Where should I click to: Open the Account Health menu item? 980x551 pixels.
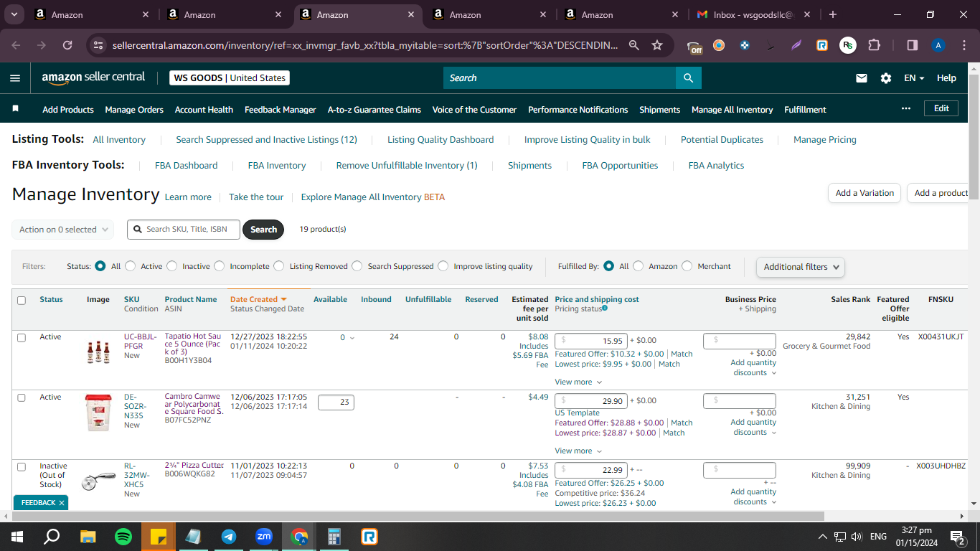point(204,110)
